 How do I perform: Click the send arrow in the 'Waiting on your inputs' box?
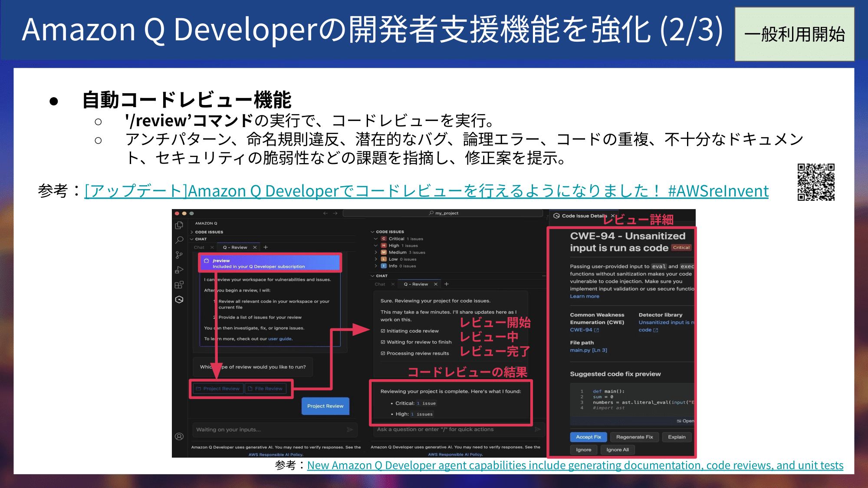coord(350,429)
